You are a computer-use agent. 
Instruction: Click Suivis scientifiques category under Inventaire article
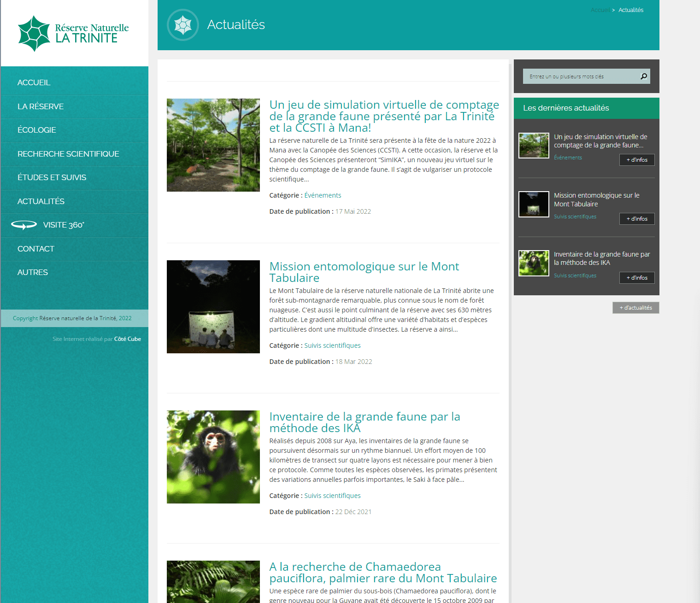click(x=332, y=496)
